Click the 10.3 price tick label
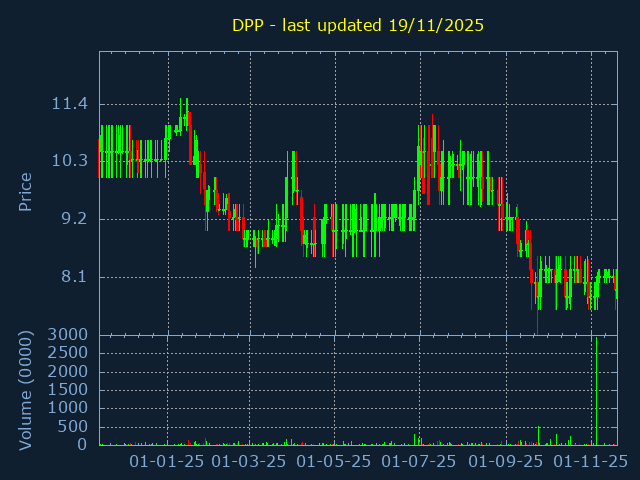Image resolution: width=640 pixels, height=480 pixels. pyautogui.click(x=70, y=161)
